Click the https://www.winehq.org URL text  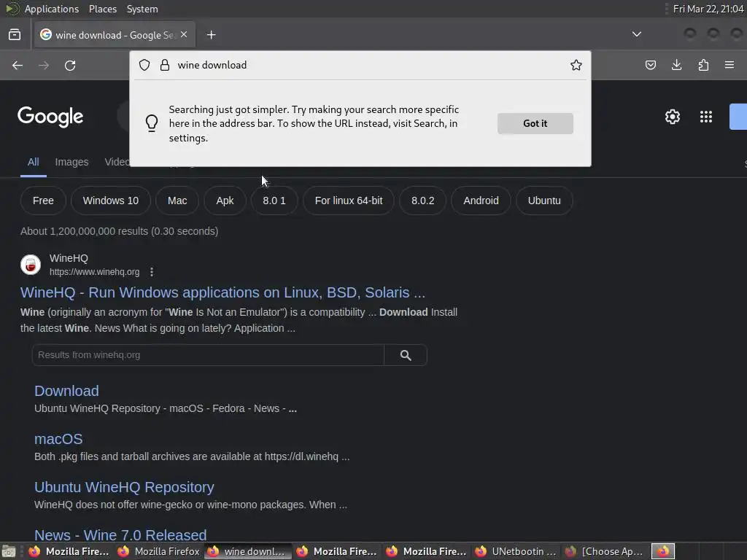pos(95,272)
